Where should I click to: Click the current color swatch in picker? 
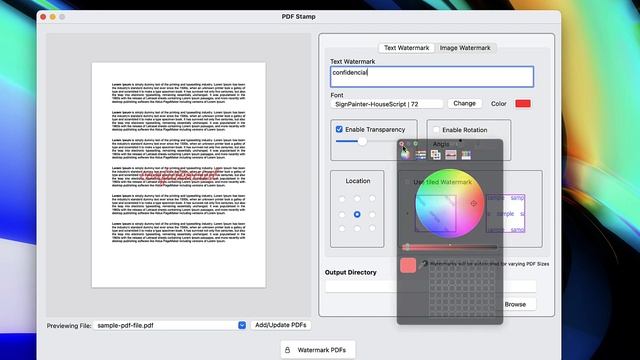[x=408, y=265]
